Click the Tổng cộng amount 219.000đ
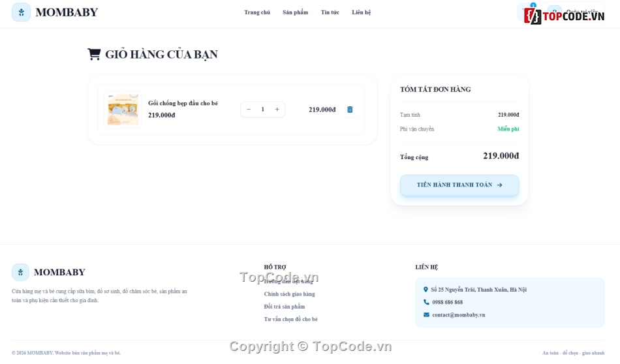Image resolution: width=620 pixels, height=364 pixels. point(501,156)
